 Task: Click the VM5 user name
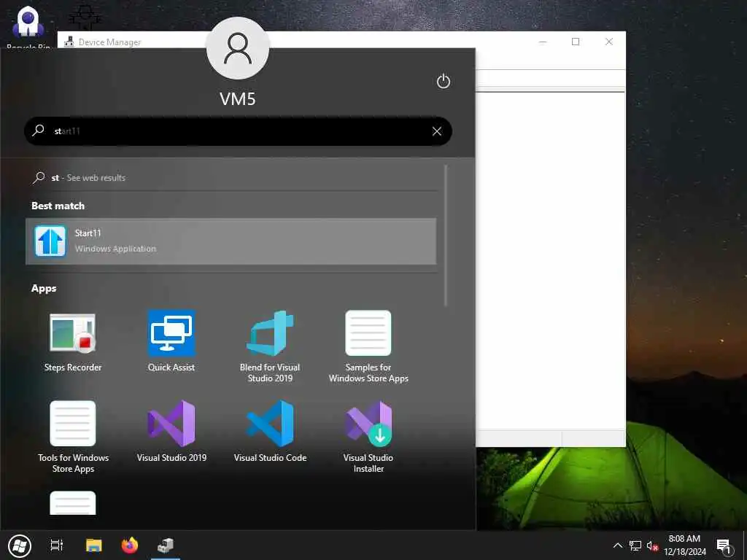(x=238, y=99)
